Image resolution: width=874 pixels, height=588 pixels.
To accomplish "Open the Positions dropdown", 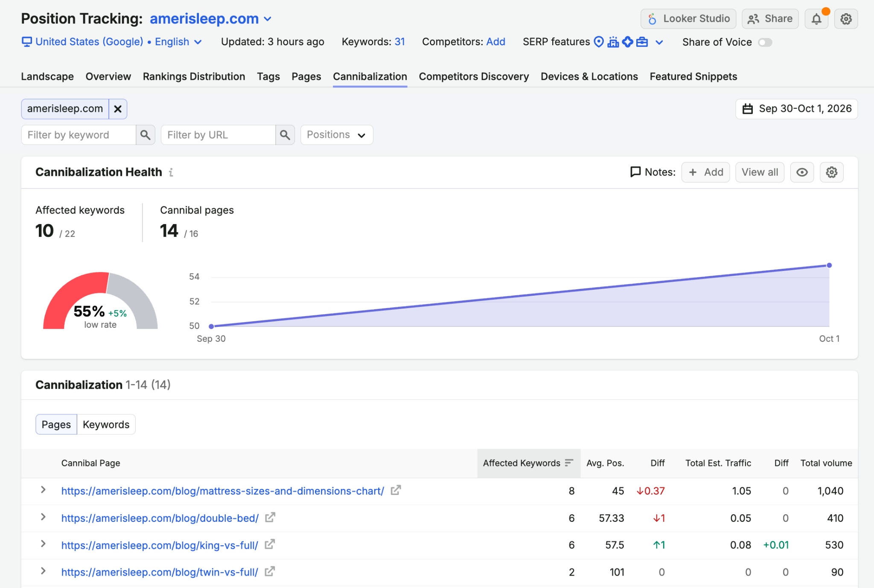I will click(x=337, y=135).
